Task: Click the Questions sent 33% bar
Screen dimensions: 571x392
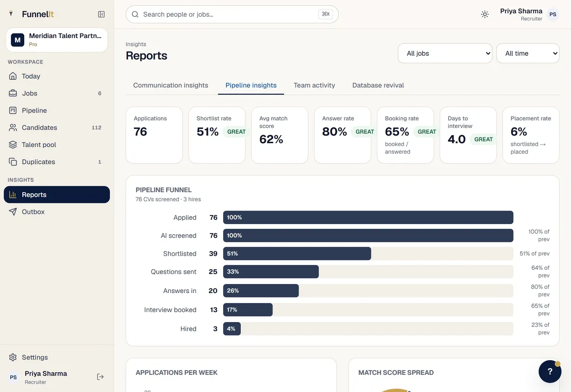Action: click(271, 272)
